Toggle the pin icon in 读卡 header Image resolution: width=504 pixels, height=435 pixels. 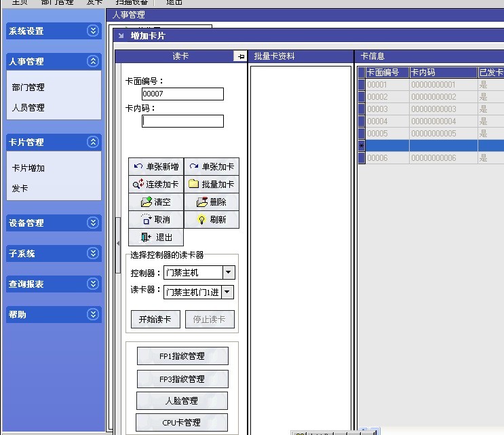pos(240,56)
